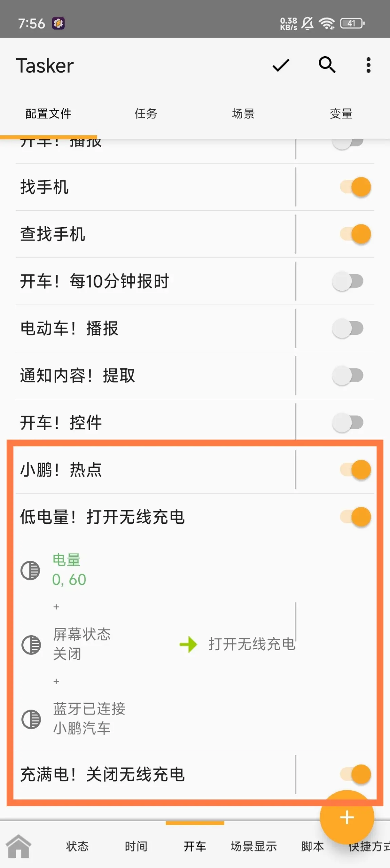Viewport: 390px width, 868px height.
Task: Open the 打开无线充电 linked task
Action: click(252, 644)
